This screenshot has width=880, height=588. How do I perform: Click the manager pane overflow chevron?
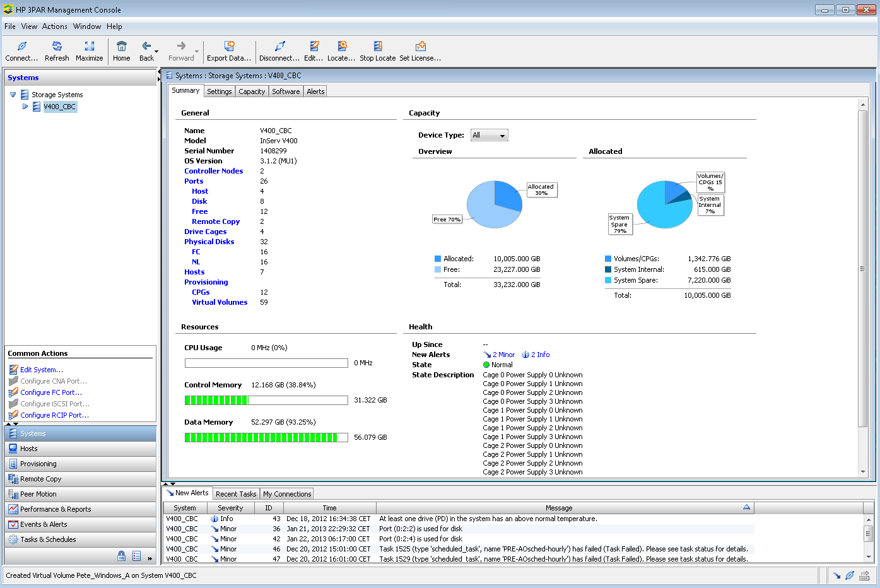150,558
